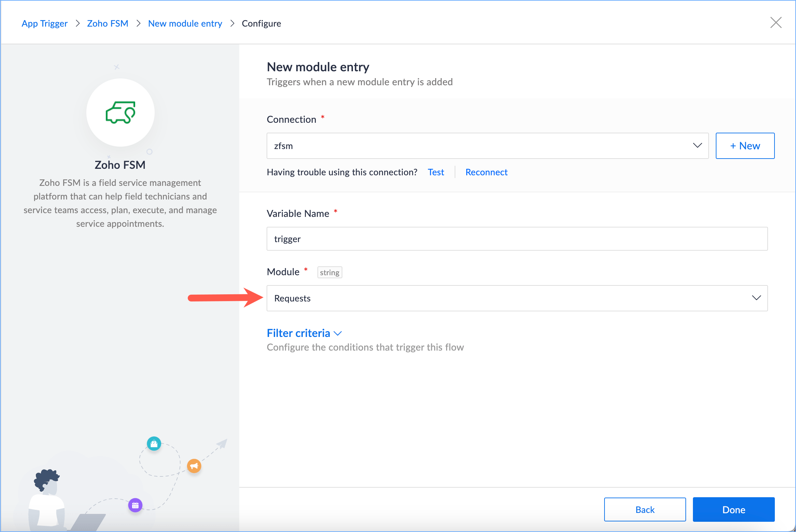The width and height of the screenshot is (796, 532).
Task: Open the Connection dropdown showing zfsm
Action: (487, 146)
